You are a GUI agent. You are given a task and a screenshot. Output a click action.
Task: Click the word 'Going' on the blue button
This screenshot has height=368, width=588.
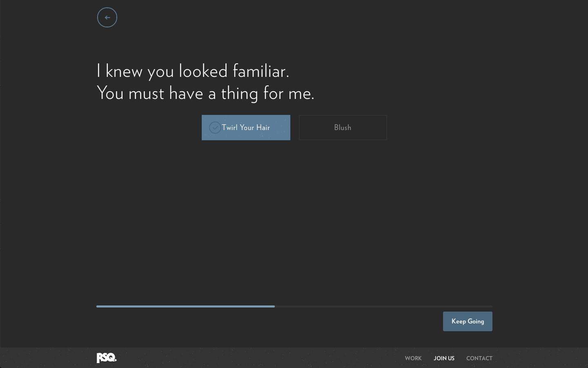(x=476, y=321)
